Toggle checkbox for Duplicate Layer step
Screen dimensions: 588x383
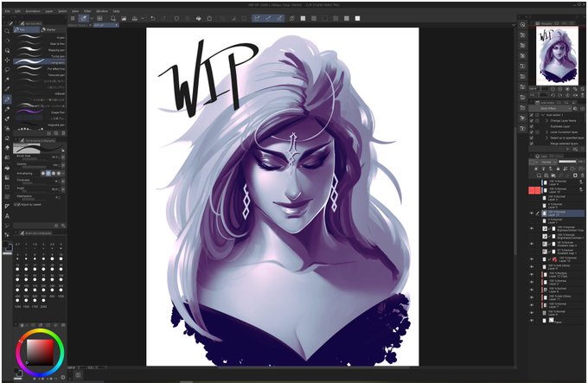(532, 126)
